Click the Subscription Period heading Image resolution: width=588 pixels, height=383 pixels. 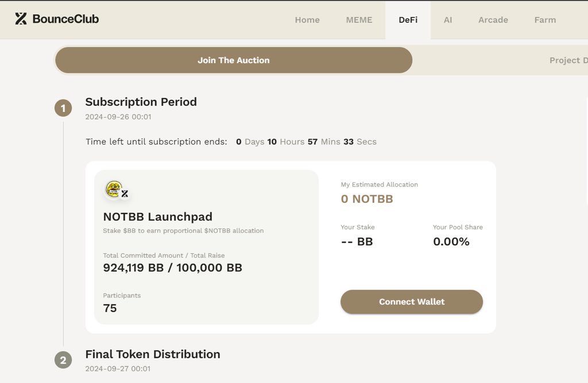(x=141, y=102)
